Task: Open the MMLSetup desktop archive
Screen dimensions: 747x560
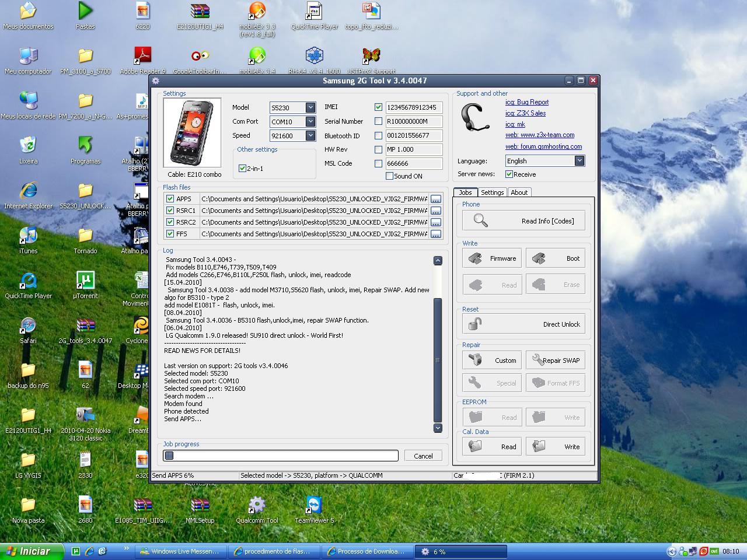Action: point(200,509)
